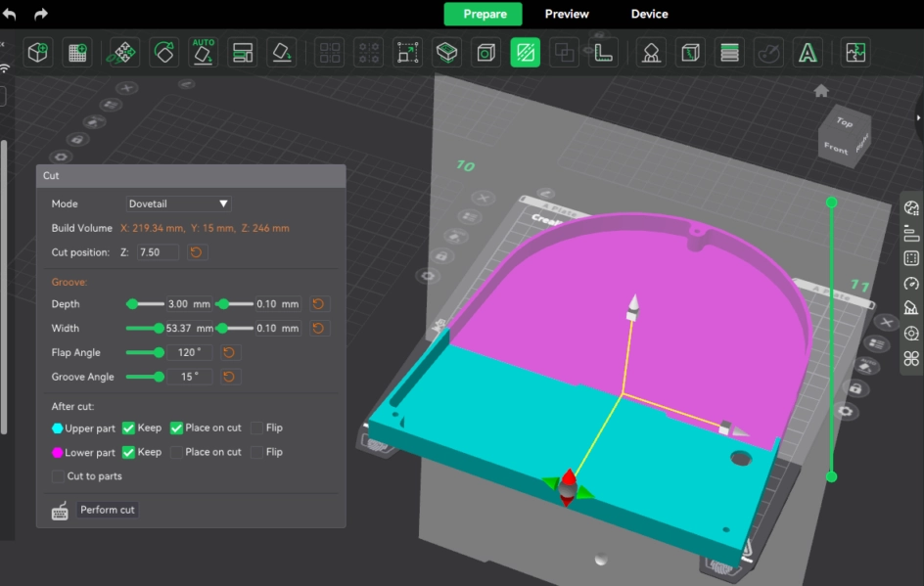Reset the Groove Angle value
The width and height of the screenshot is (924, 586).
coord(229,377)
